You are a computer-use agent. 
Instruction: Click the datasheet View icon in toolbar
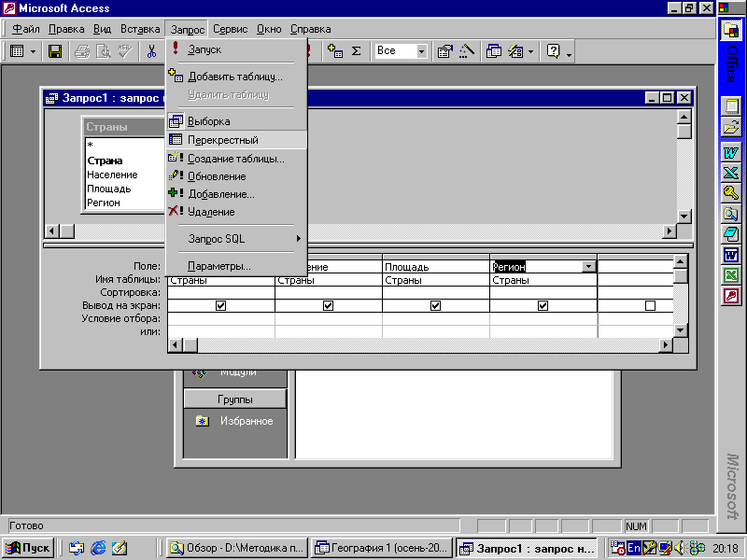pyautogui.click(x=17, y=51)
